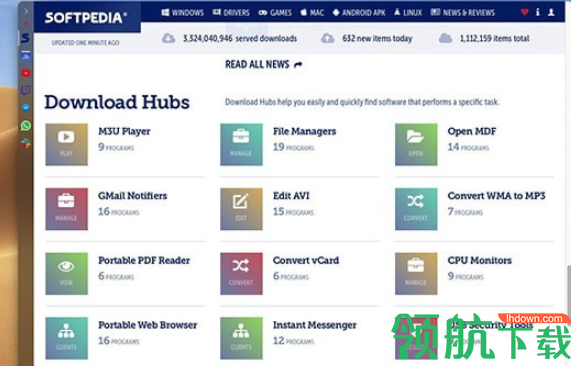Open the Linux category in navigation
571x366 pixels.
(408, 13)
